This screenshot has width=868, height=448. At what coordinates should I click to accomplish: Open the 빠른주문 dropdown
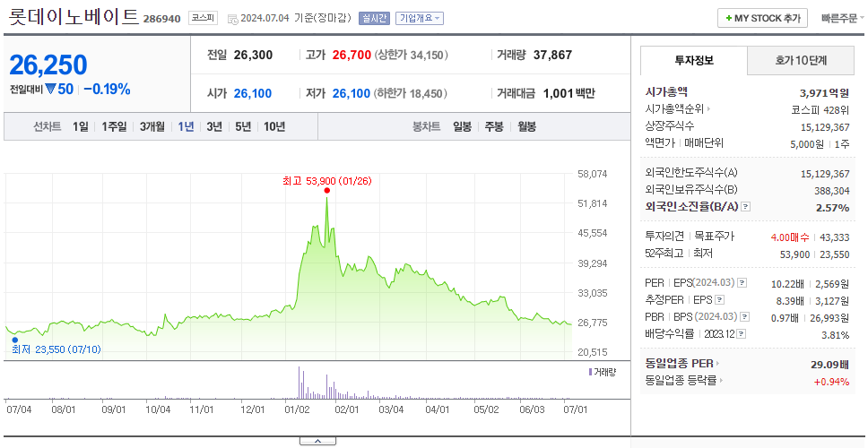(x=843, y=18)
